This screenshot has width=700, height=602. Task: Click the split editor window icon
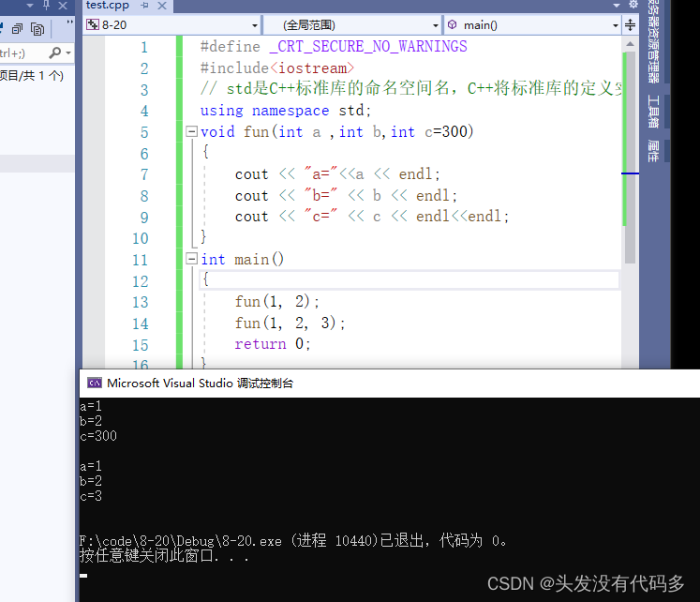630,24
